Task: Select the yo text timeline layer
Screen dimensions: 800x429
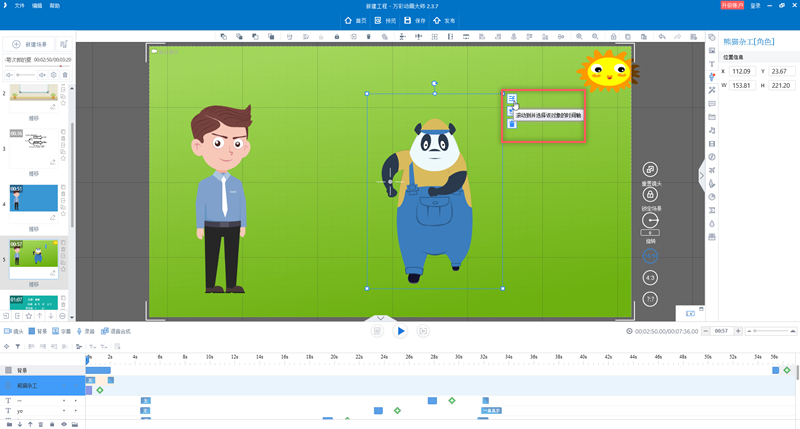Action: coord(42,411)
